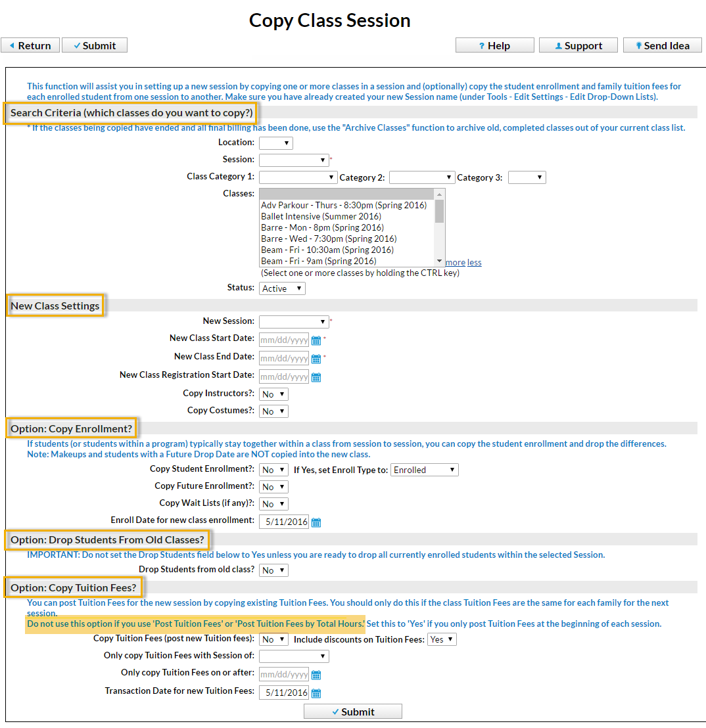Open calendar for New Class End Date

(x=316, y=359)
